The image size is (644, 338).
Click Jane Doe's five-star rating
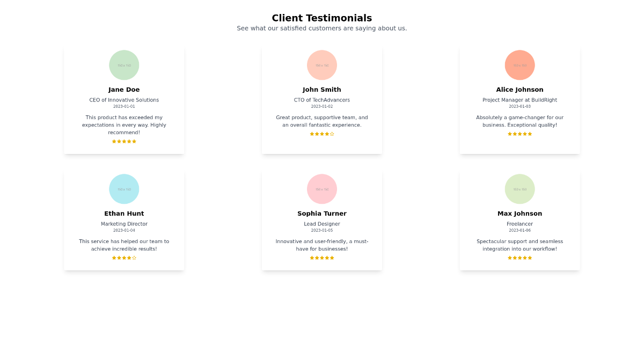tap(124, 142)
